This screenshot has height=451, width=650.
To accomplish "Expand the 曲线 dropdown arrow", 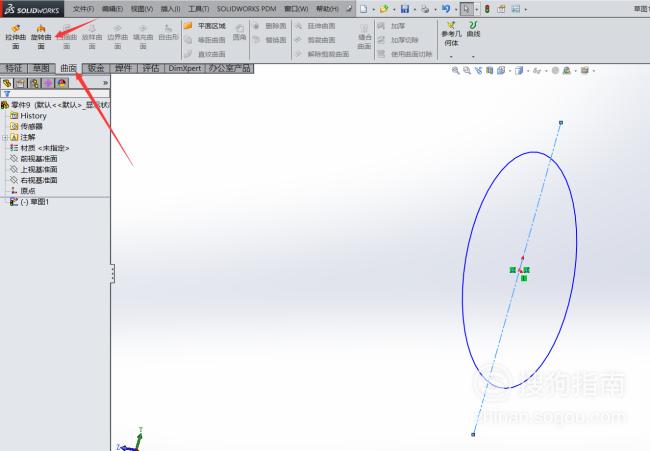I will click(473, 56).
